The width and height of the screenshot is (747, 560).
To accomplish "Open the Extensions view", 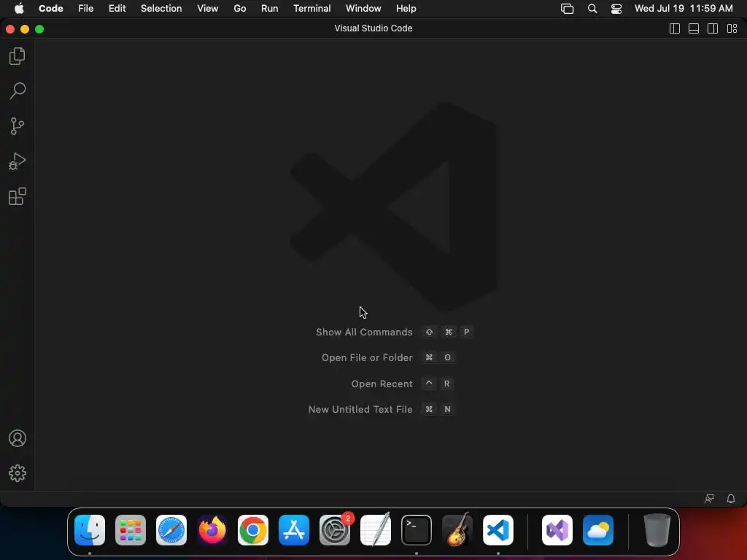I will pos(18,196).
